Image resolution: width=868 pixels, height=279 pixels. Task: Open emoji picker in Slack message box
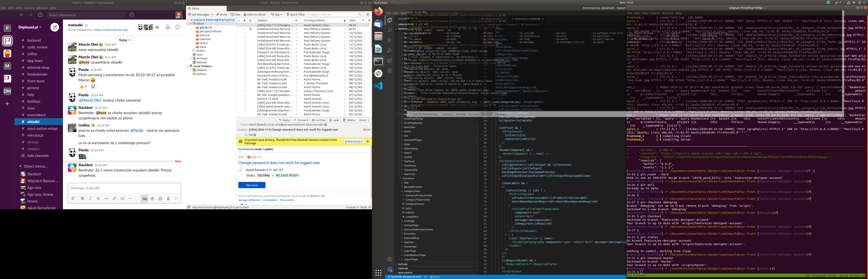click(160, 199)
